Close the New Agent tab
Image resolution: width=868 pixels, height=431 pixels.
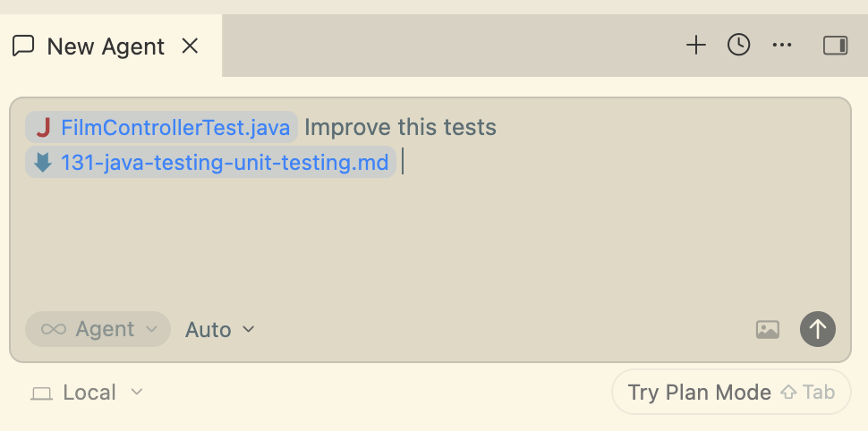coord(190,46)
